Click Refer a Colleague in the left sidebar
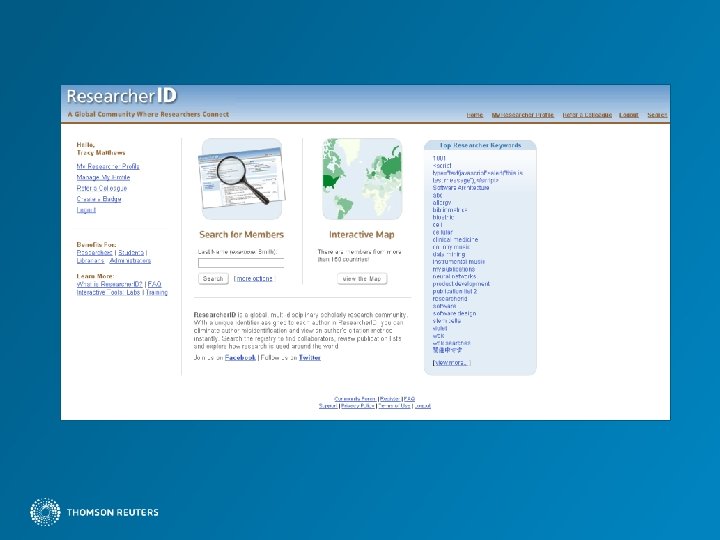The height and width of the screenshot is (540, 720). [x=102, y=188]
